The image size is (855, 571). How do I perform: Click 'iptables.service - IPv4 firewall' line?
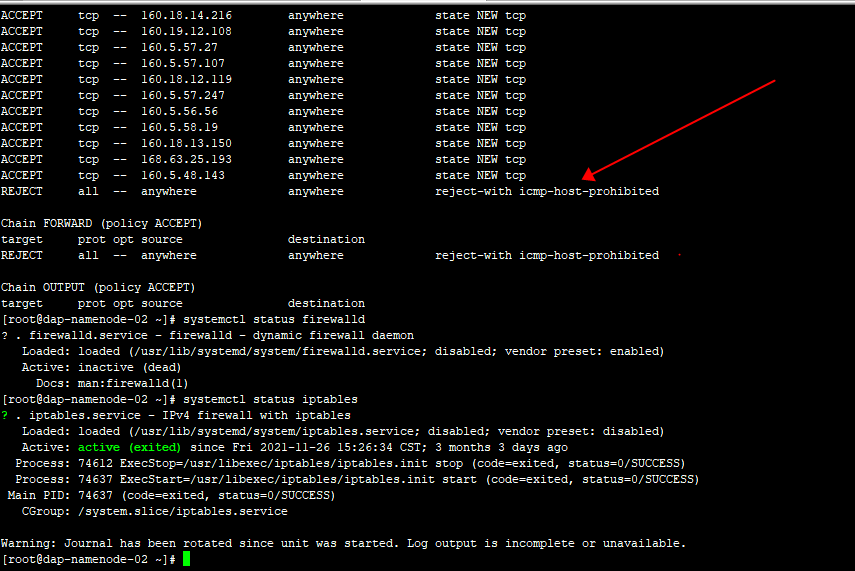[190, 416]
